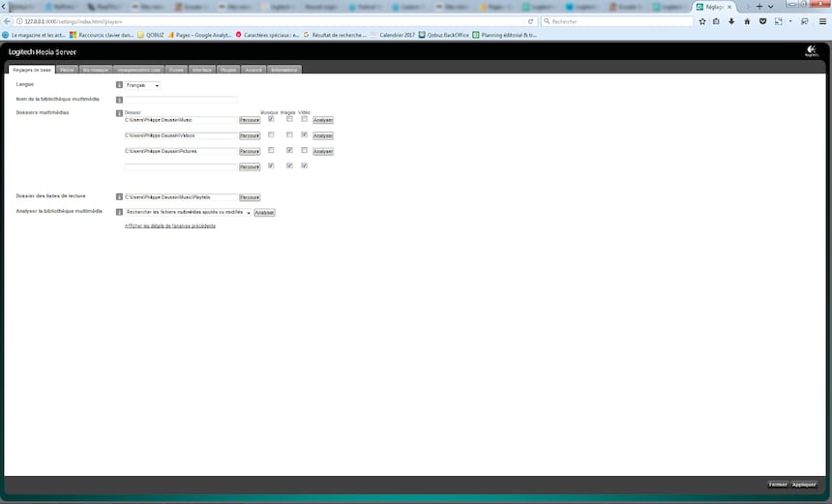
Task: Check Musique for the Videos folder
Action: click(x=271, y=134)
